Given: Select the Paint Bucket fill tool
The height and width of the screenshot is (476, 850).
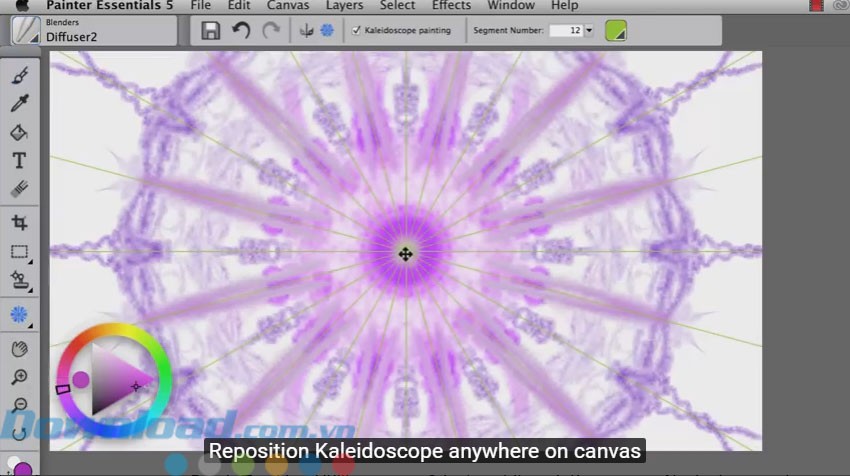Looking at the screenshot, I should tap(19, 132).
